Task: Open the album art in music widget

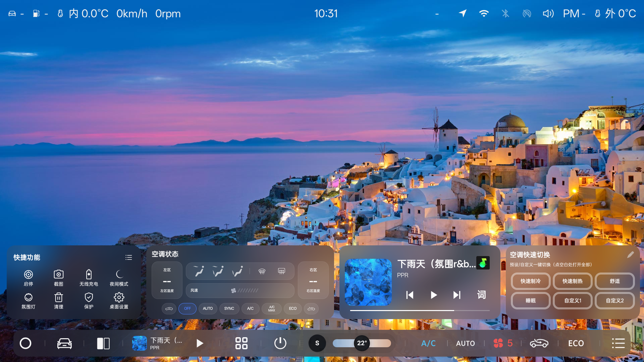Action: [x=368, y=282]
